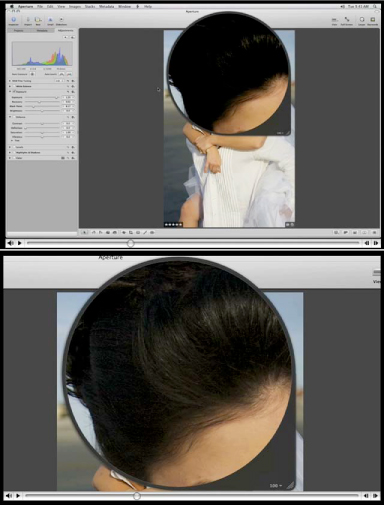Click the reset arrow on White Balance brick

point(68,86)
